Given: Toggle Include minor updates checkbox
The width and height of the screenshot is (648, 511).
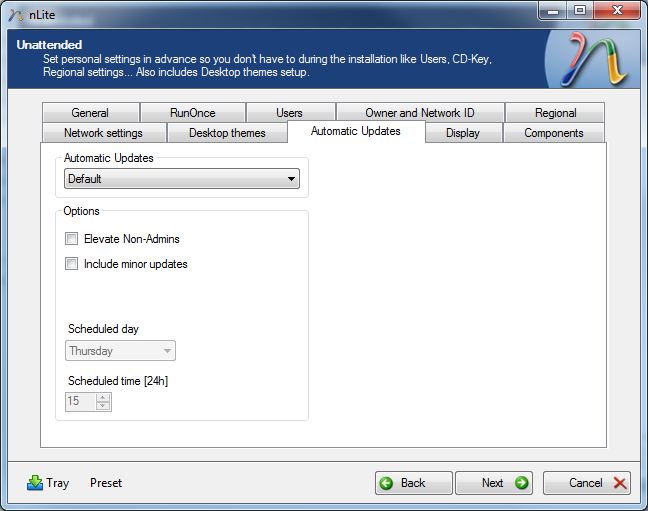Looking at the screenshot, I should pos(71,264).
